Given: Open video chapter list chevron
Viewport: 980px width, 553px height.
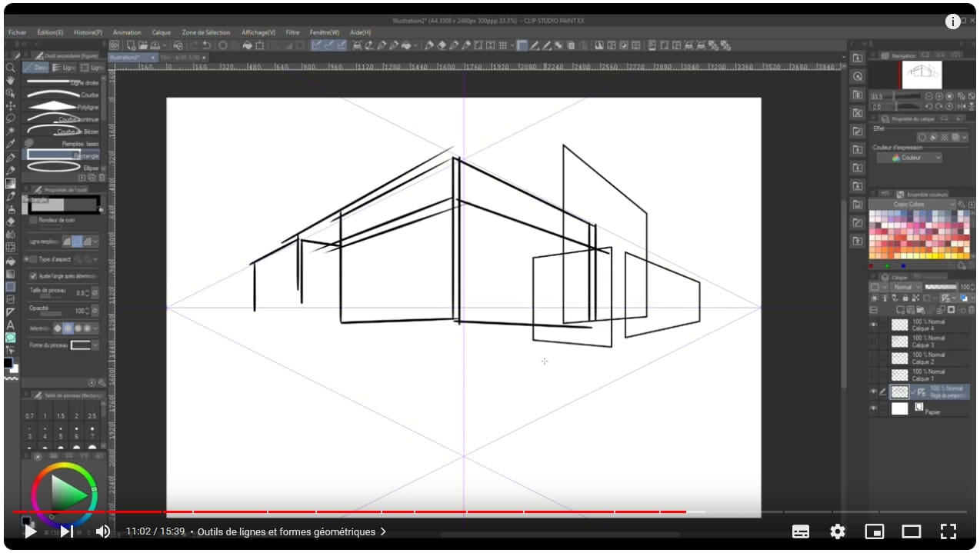Looking at the screenshot, I should point(383,531).
